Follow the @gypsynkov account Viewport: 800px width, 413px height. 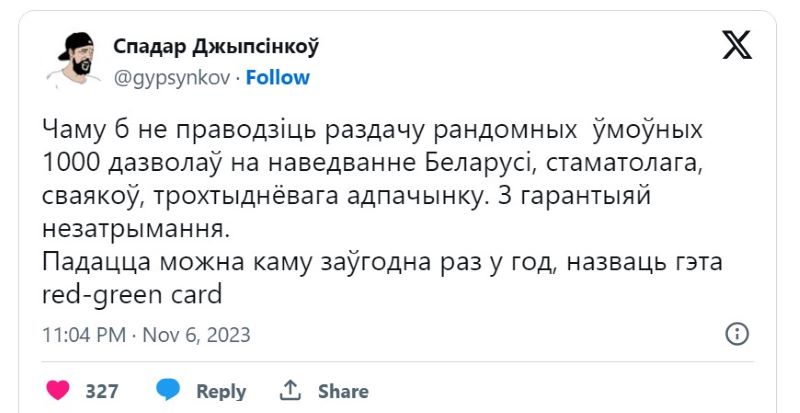pyautogui.click(x=277, y=77)
